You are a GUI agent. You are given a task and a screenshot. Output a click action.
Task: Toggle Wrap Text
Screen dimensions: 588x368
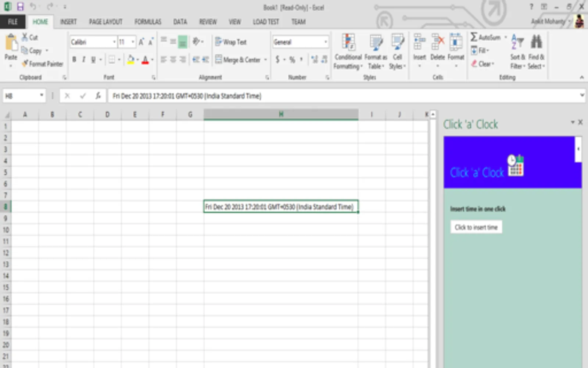231,42
